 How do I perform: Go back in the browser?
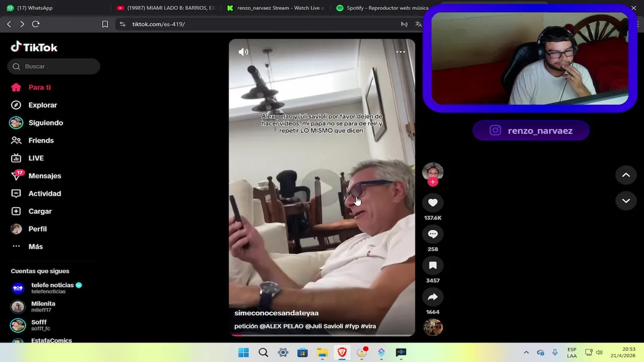[9, 24]
